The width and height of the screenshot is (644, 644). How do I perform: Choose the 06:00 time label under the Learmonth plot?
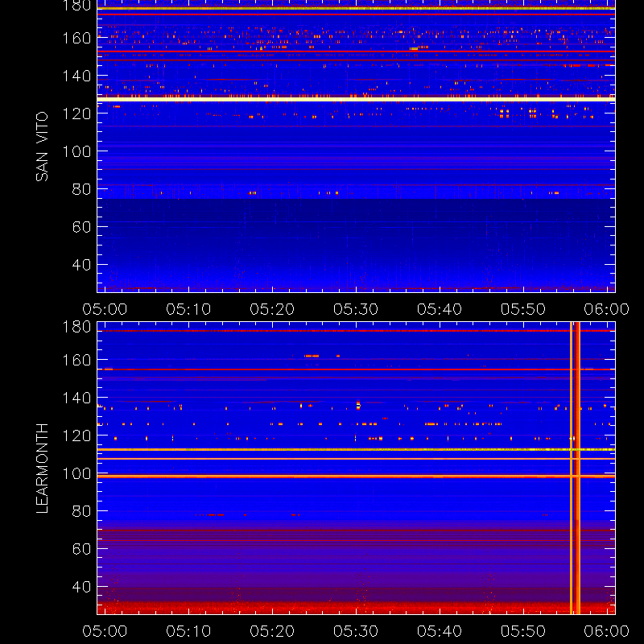(607, 631)
